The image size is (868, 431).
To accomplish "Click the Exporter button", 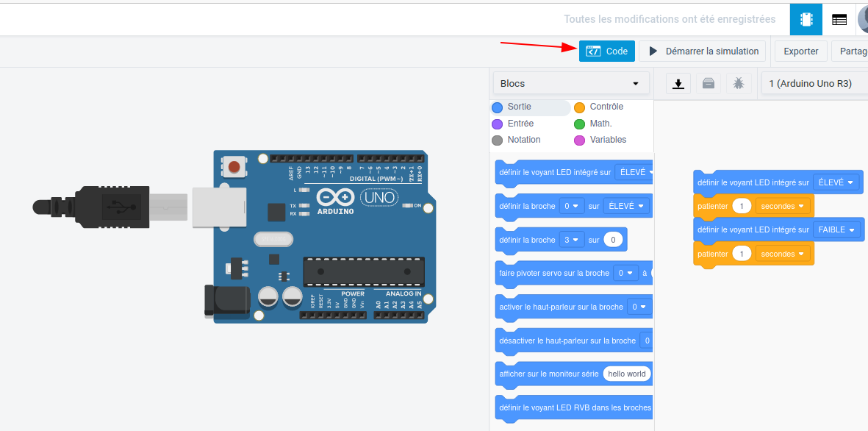I will click(800, 51).
